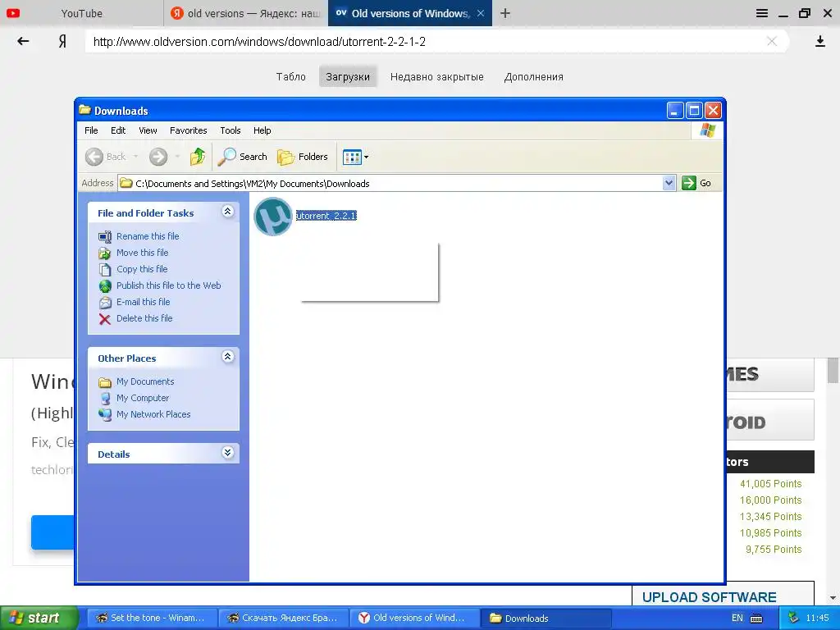Viewport: 840px width, 630px height.
Task: Open My Documents from Other Places
Action: (x=145, y=381)
